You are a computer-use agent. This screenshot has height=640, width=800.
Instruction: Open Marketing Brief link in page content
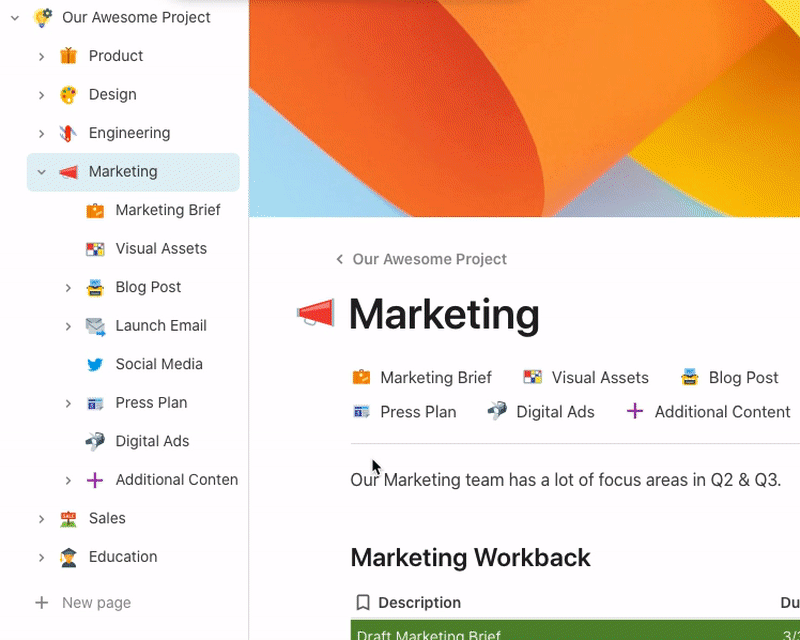point(436,377)
